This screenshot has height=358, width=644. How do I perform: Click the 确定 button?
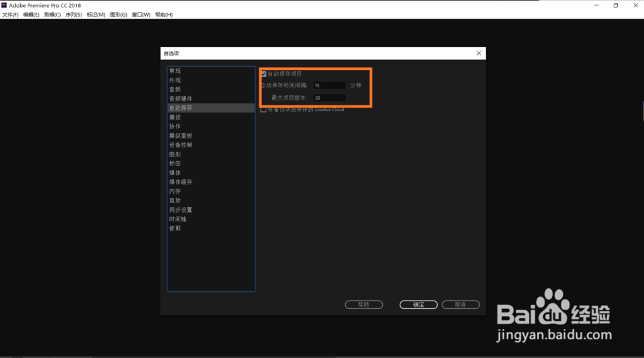tap(418, 304)
